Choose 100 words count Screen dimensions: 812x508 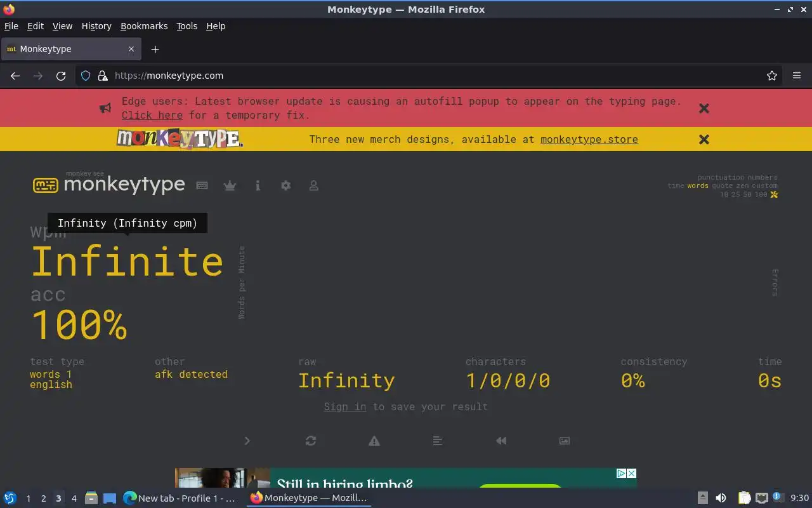pyautogui.click(x=761, y=195)
